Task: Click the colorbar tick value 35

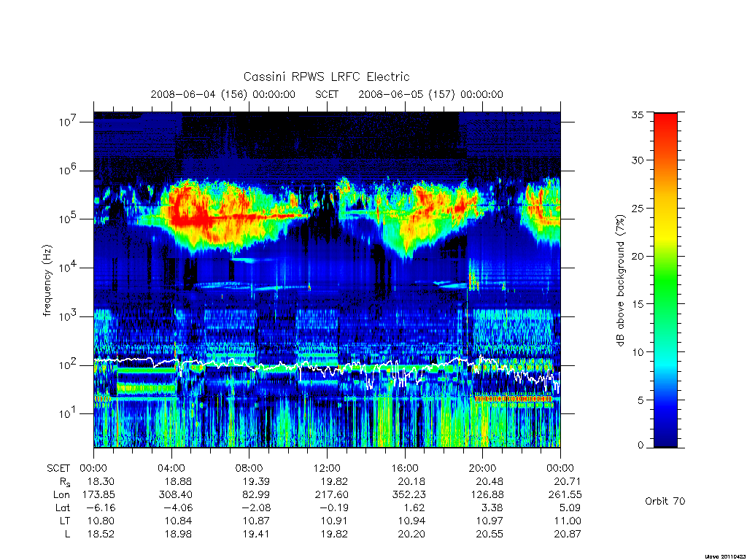Action: (x=638, y=114)
